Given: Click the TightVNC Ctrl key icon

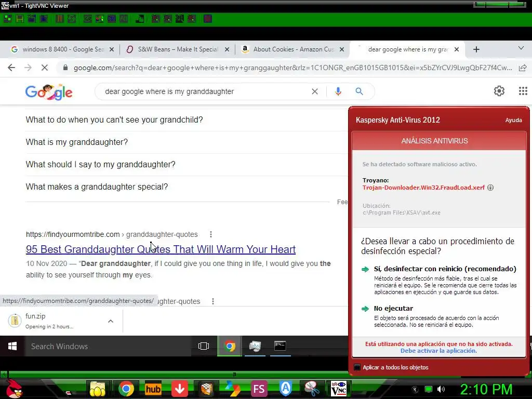Looking at the screenshot, I should coord(112,19).
